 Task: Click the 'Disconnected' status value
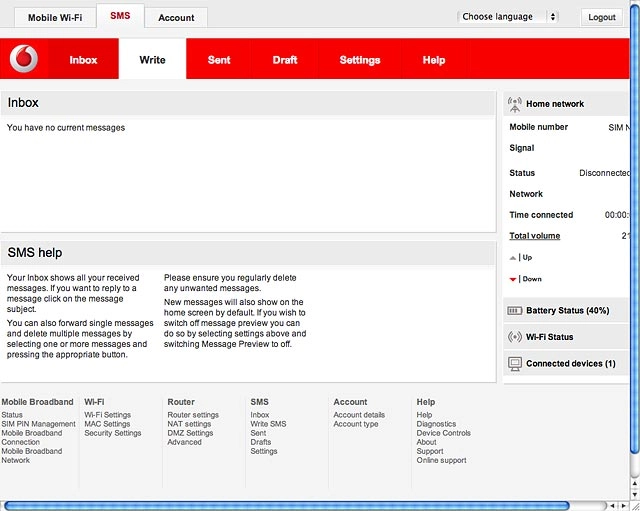tap(604, 173)
